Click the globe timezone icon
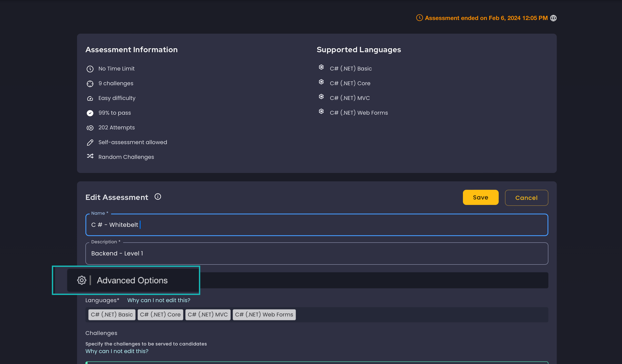The height and width of the screenshot is (364, 622). [553, 18]
